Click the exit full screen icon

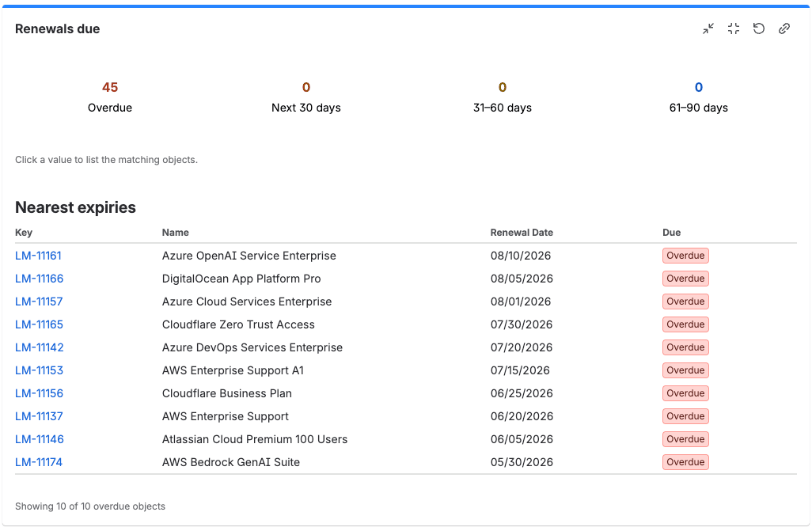(734, 29)
